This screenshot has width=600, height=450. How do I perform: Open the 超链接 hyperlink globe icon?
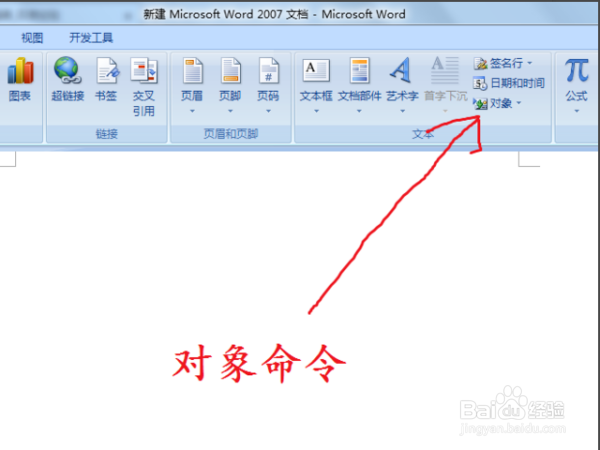[67, 70]
